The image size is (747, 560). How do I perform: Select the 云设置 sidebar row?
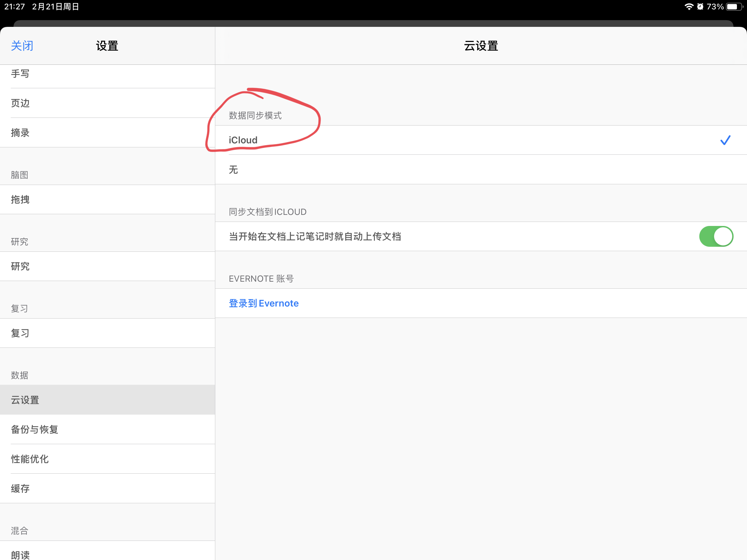click(x=107, y=400)
